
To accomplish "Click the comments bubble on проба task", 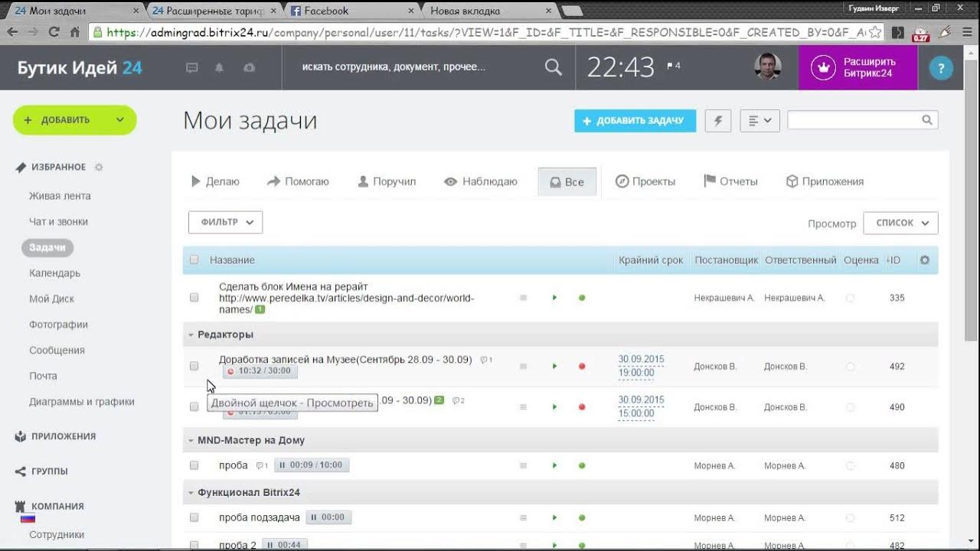I will (x=261, y=465).
